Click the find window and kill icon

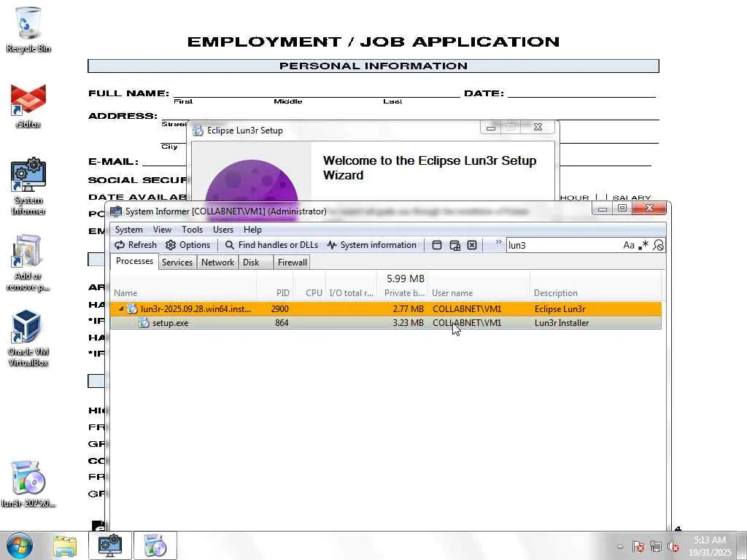click(x=472, y=245)
